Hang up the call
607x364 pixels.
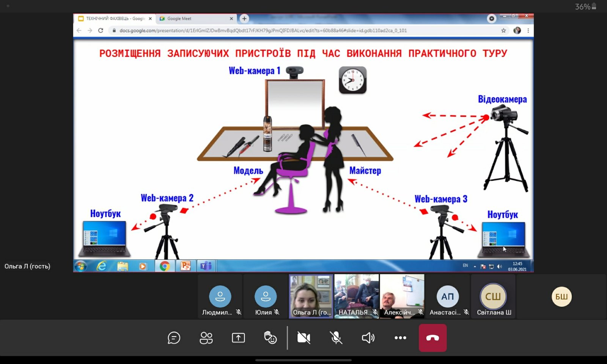point(432,337)
